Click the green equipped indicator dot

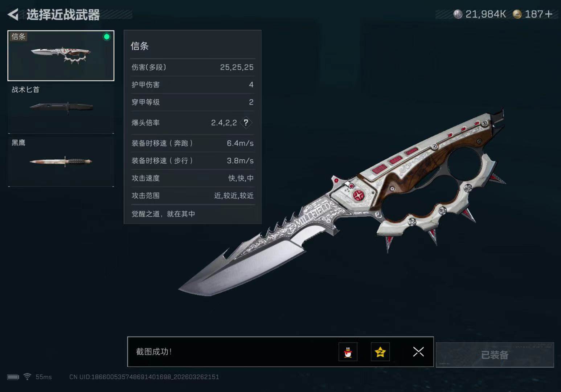coord(107,37)
